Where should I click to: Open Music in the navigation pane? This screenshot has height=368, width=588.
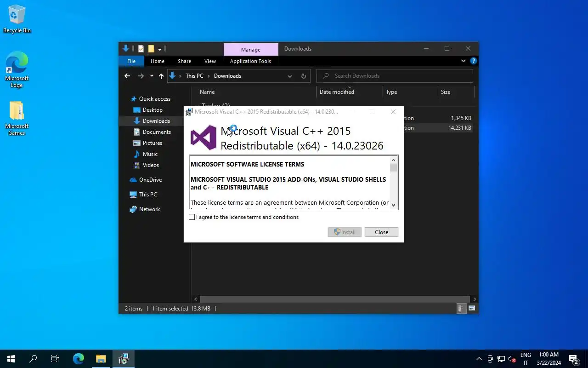pyautogui.click(x=150, y=154)
